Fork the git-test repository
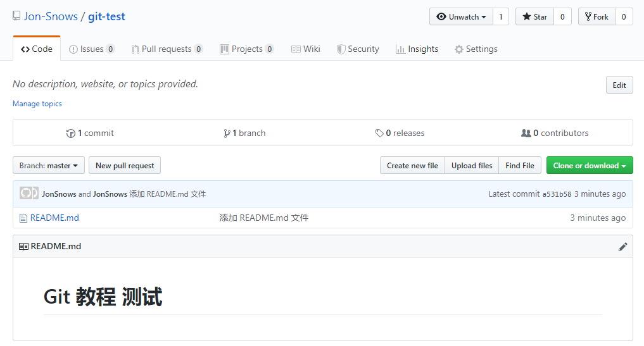This screenshot has width=644, height=346. [x=596, y=17]
